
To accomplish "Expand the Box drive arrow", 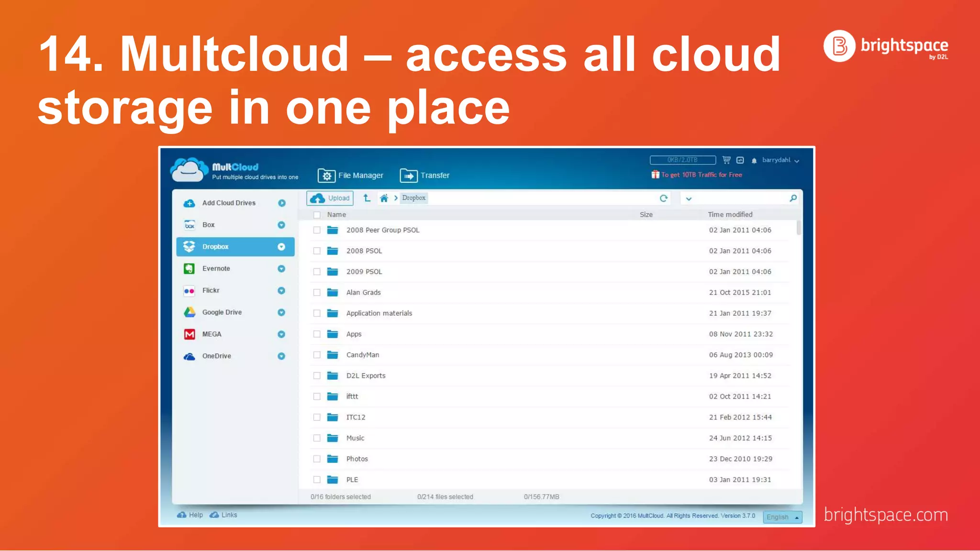I will (281, 225).
